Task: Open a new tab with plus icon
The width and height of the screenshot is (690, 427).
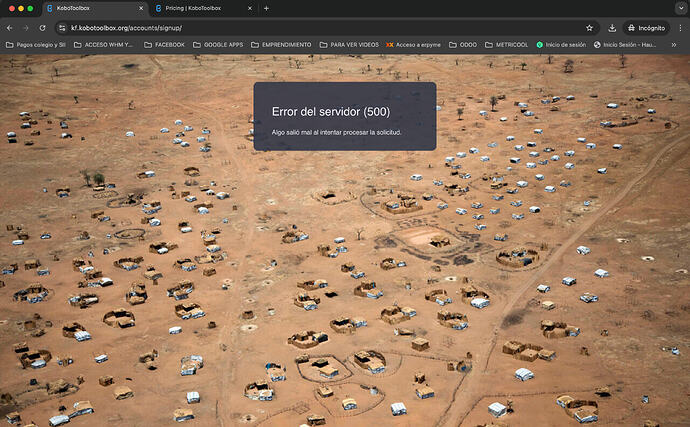Action: tap(266, 8)
